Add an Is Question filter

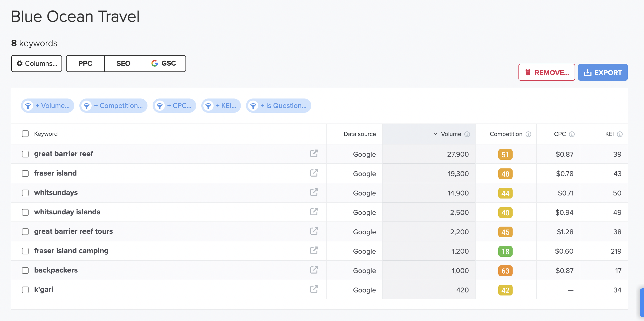[x=279, y=106]
